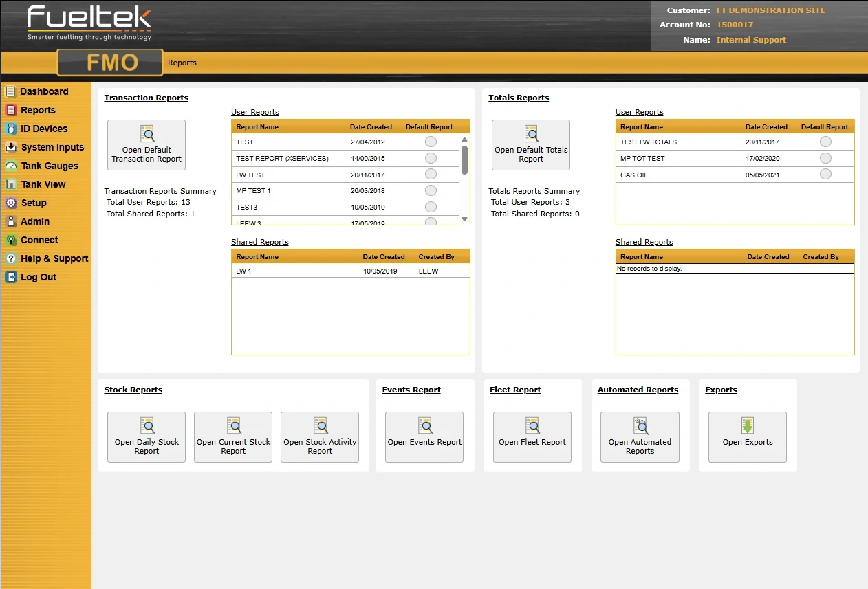Click the user reports scroll up arrow
This screenshot has width=868, height=589.
465,139
